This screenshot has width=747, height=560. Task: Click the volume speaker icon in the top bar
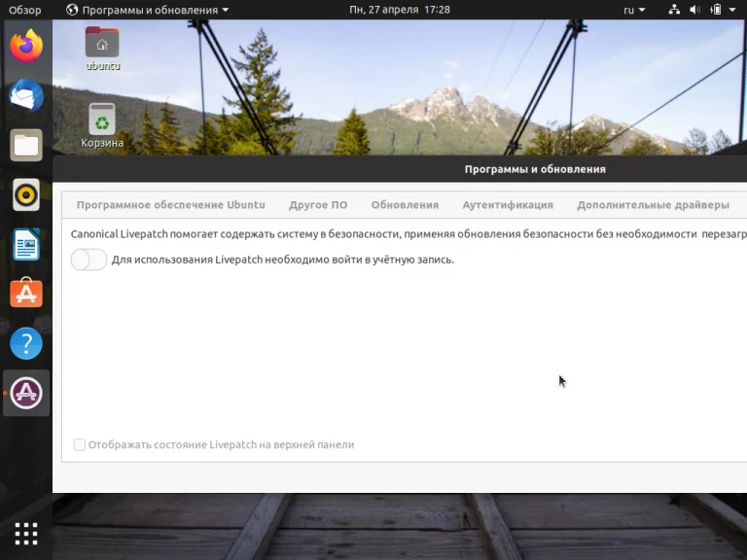(x=695, y=10)
